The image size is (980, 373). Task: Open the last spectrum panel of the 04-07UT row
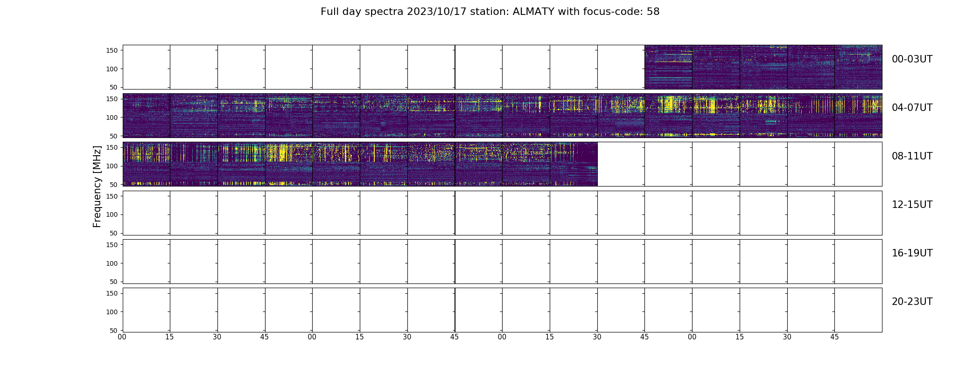click(858, 116)
